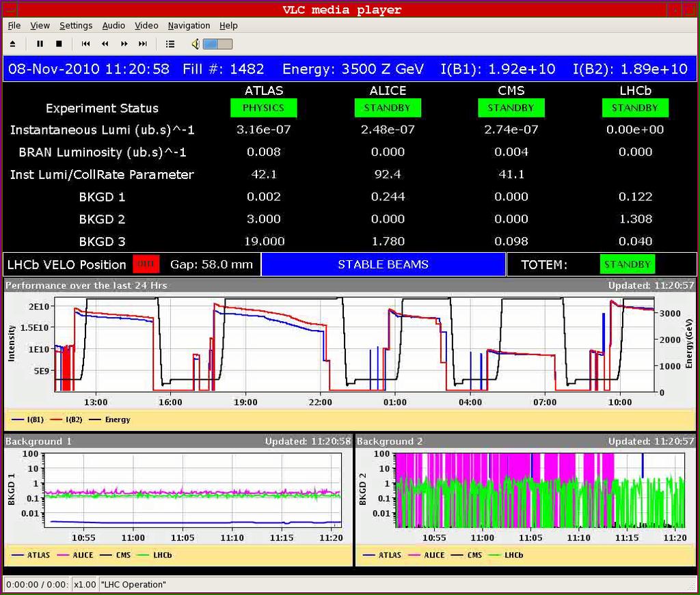This screenshot has width=700, height=595.
Task: Click the rewind (slower) button
Action: pyautogui.click(x=105, y=44)
